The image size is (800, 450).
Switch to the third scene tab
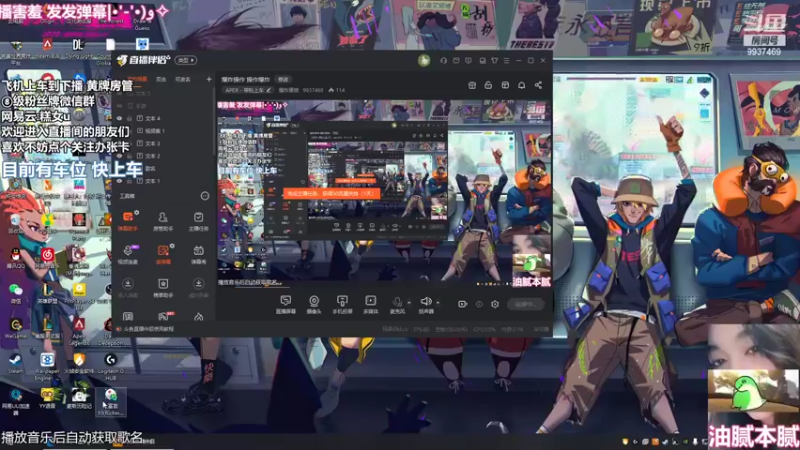(183, 79)
